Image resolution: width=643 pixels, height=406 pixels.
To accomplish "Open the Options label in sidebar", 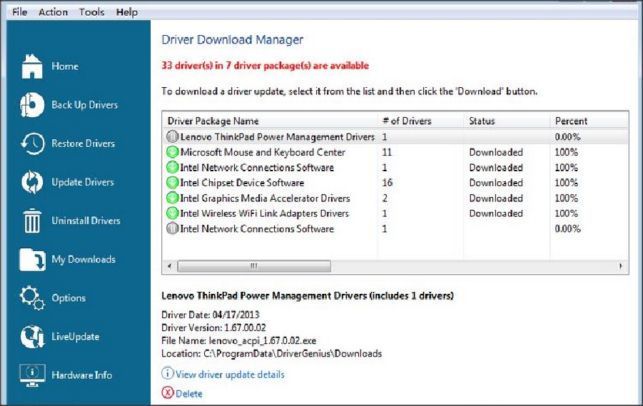I will click(x=68, y=298).
